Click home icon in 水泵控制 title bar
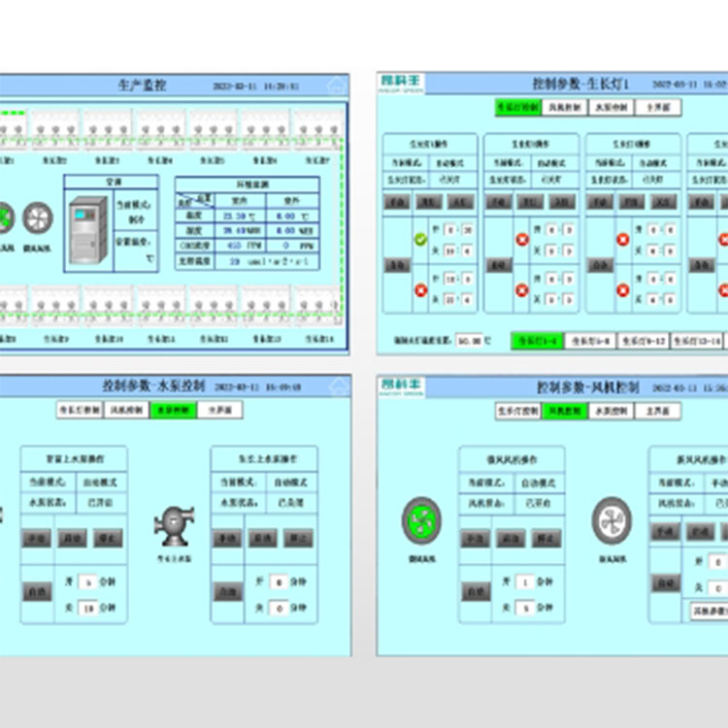728x728 pixels. (x=339, y=386)
